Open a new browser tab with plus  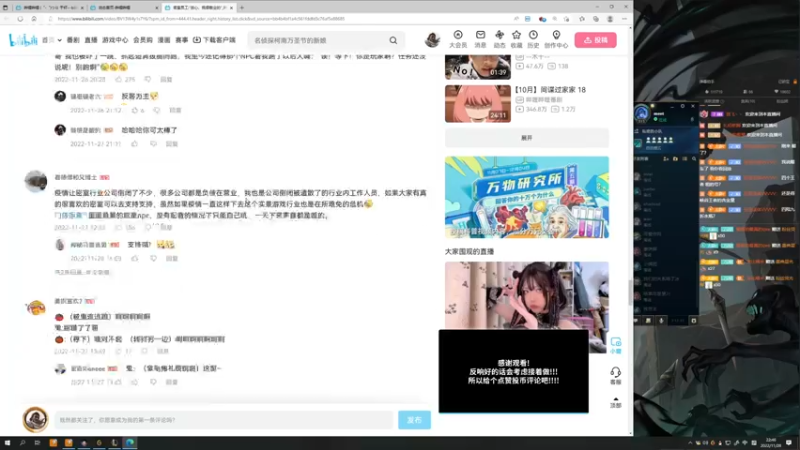tap(242, 8)
